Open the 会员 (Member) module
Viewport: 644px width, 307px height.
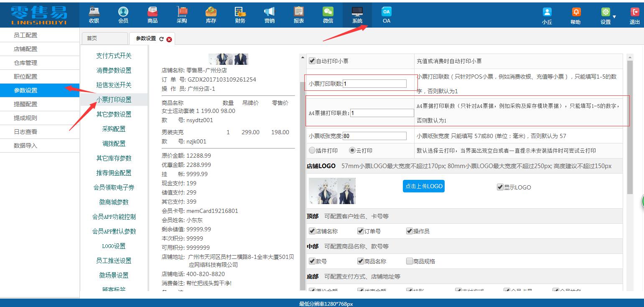tap(123, 14)
